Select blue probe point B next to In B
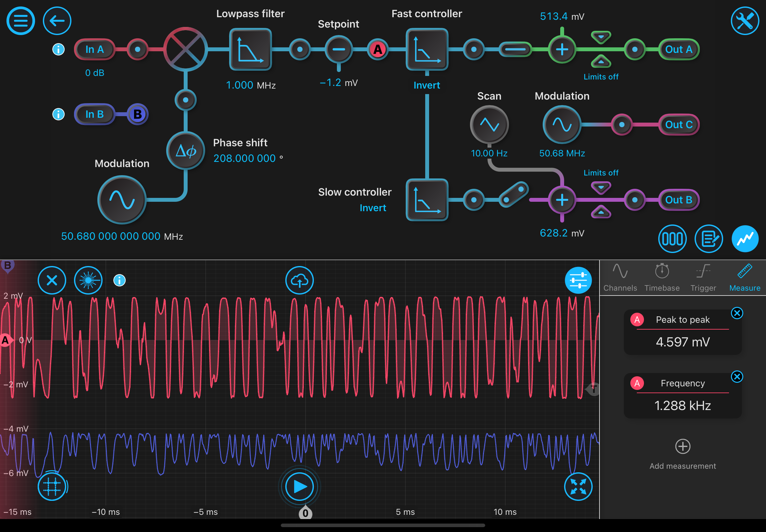The image size is (766, 532). point(137,114)
